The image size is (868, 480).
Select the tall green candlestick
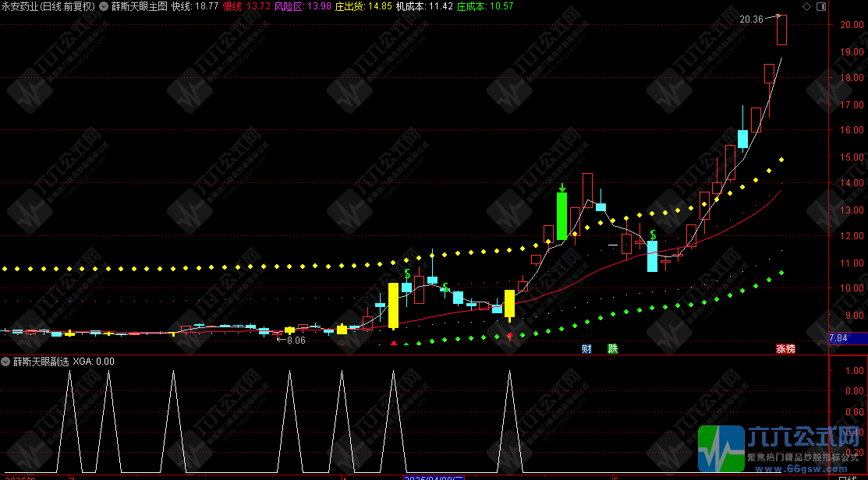[x=562, y=216]
